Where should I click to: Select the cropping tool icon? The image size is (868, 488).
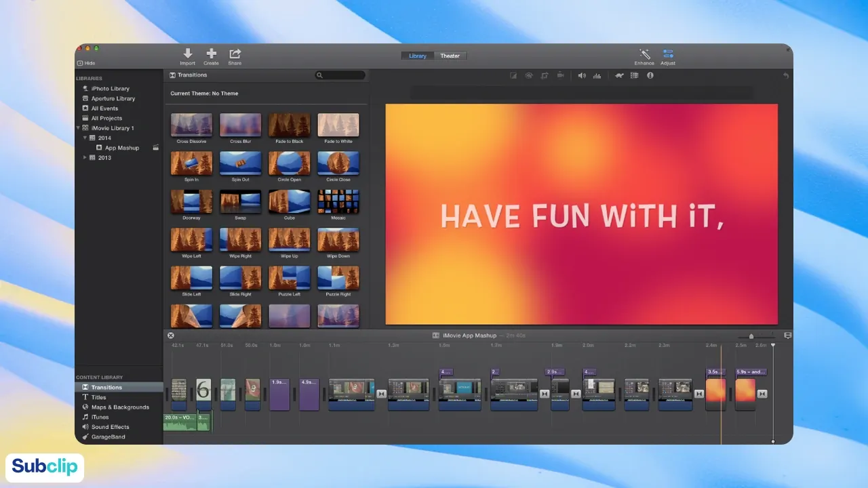coord(545,76)
